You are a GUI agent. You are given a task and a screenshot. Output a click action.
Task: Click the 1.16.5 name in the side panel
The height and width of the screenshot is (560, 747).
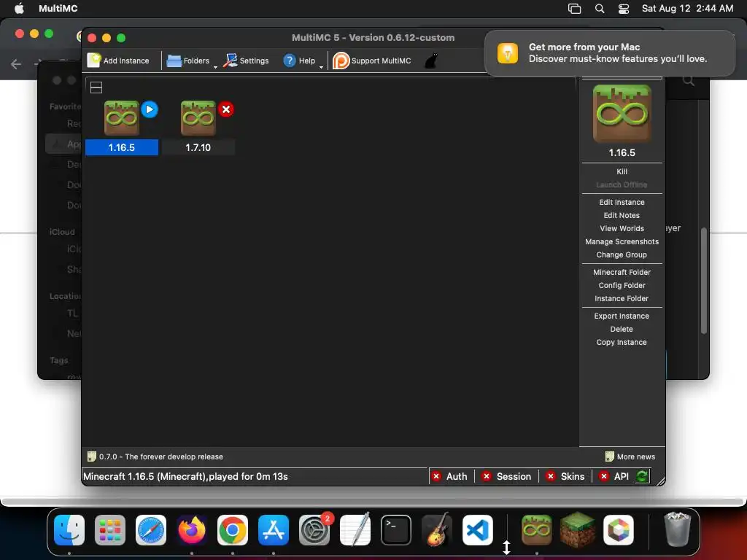click(x=622, y=152)
